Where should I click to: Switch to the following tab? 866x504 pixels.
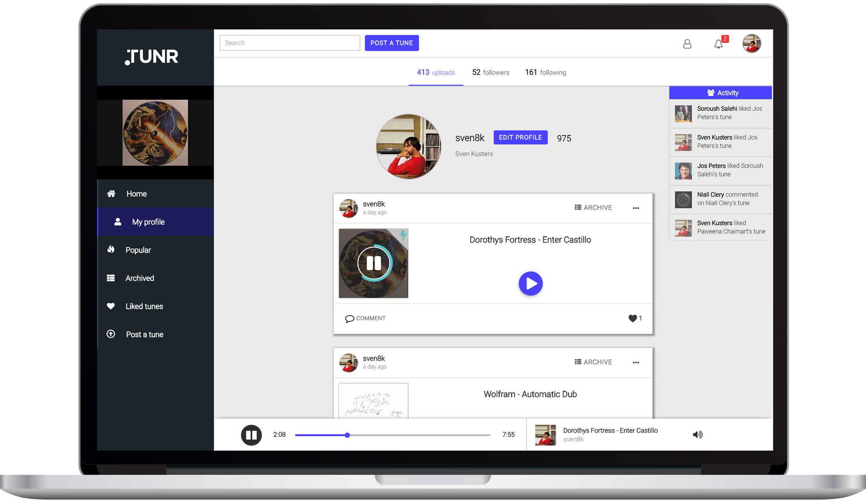[545, 72]
